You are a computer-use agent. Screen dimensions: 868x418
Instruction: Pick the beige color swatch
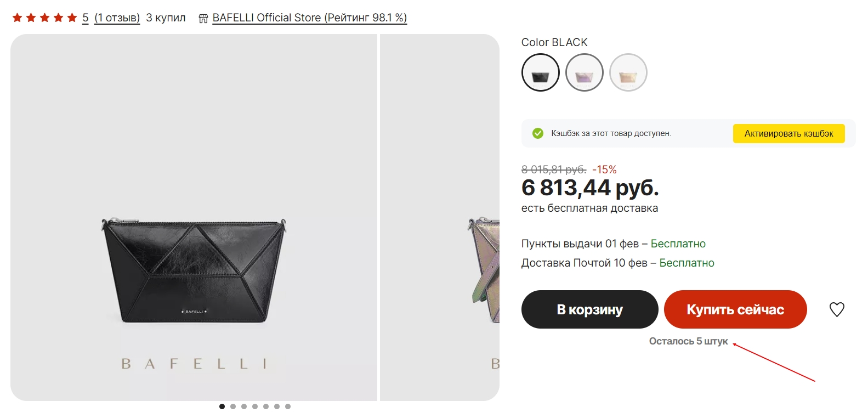click(x=628, y=72)
